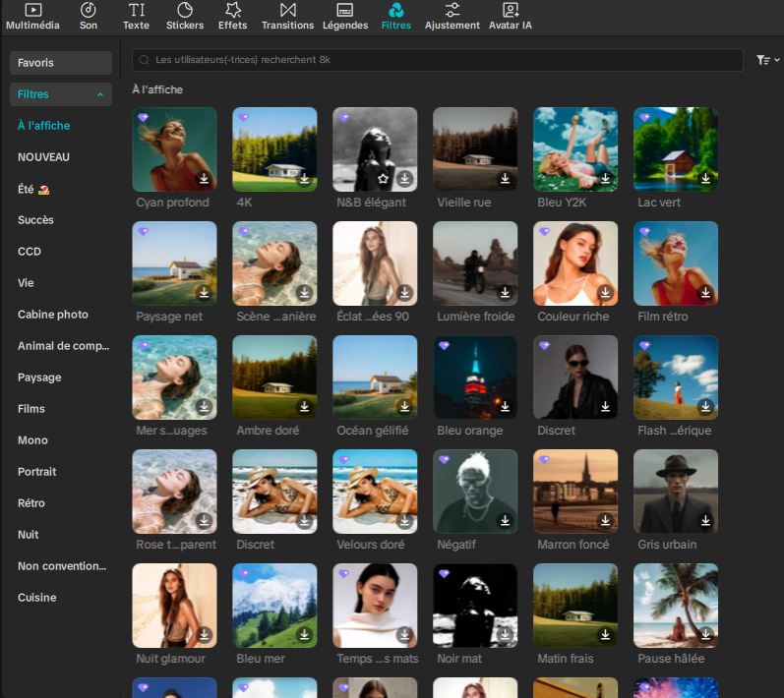Open the Stickers tab
Image resolution: width=784 pixels, height=698 pixels.
click(x=185, y=17)
